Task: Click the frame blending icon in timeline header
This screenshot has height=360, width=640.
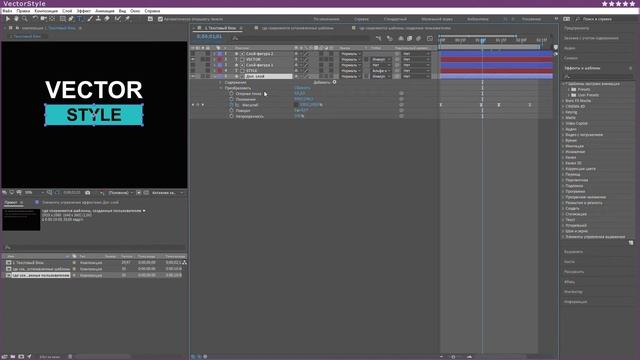Action: (409, 38)
